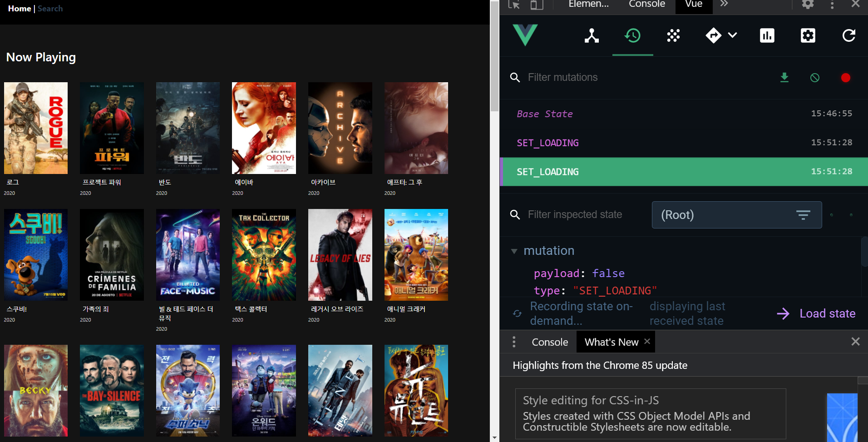The image size is (868, 442).
Task: Click the Vue logo in devtools
Action: click(x=525, y=35)
